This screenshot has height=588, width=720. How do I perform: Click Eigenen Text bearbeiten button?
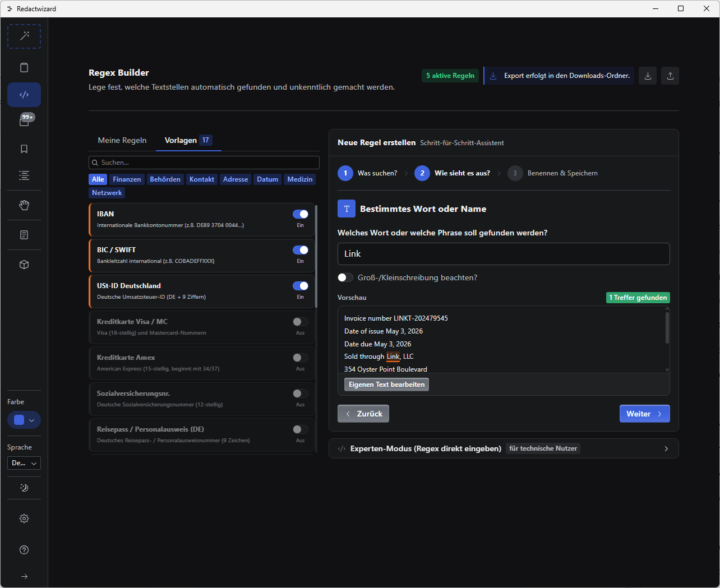click(x=387, y=385)
